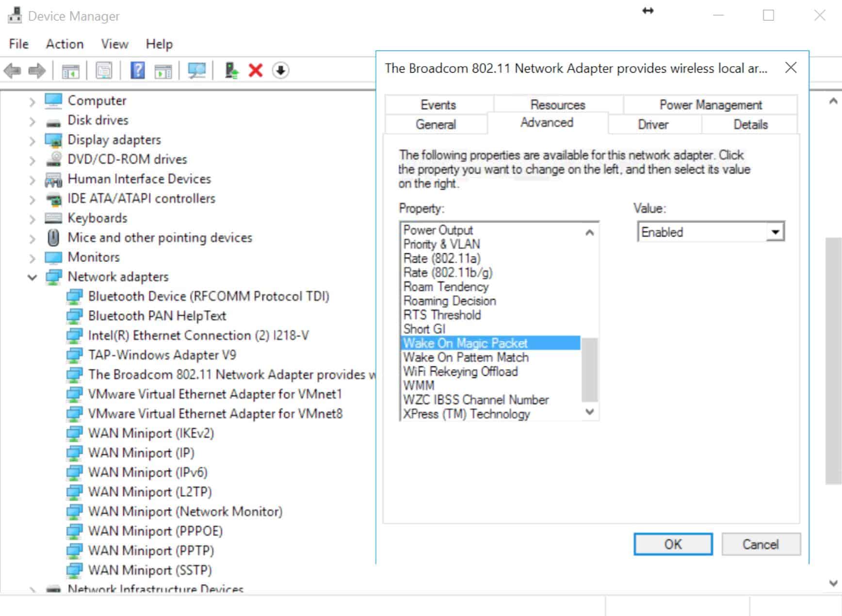Image resolution: width=842 pixels, height=616 pixels.
Task: Click the Network adapters category icon
Action: point(53,277)
